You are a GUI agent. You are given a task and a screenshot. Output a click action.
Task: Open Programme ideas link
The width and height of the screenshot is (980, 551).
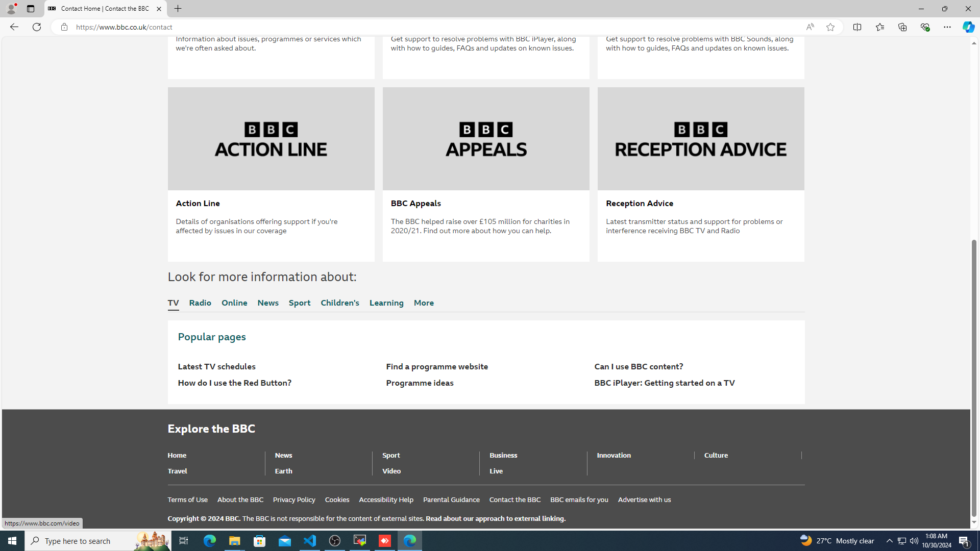coord(420,383)
